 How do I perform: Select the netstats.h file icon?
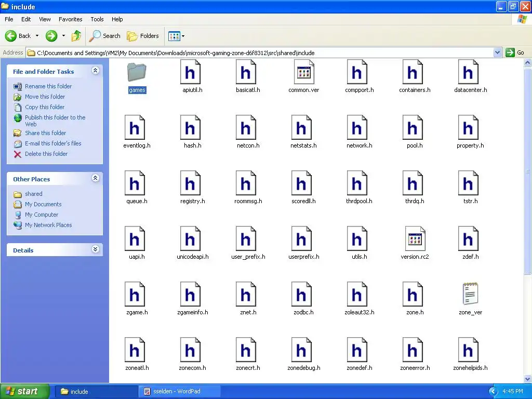pos(302,128)
